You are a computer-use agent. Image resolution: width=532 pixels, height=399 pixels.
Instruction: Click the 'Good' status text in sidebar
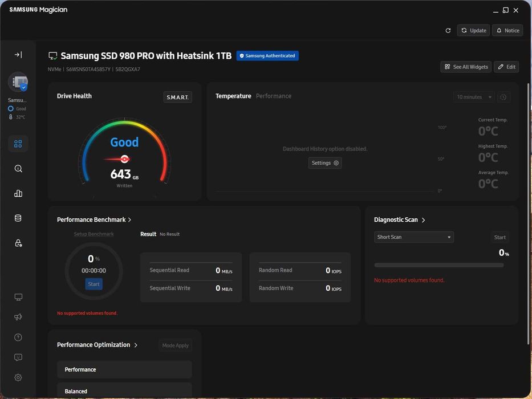(x=21, y=108)
